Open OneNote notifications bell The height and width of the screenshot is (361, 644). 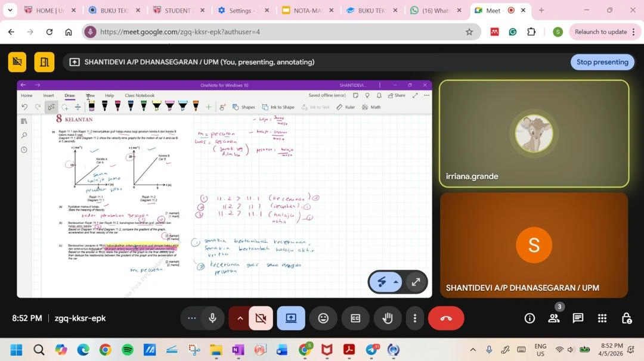click(379, 95)
